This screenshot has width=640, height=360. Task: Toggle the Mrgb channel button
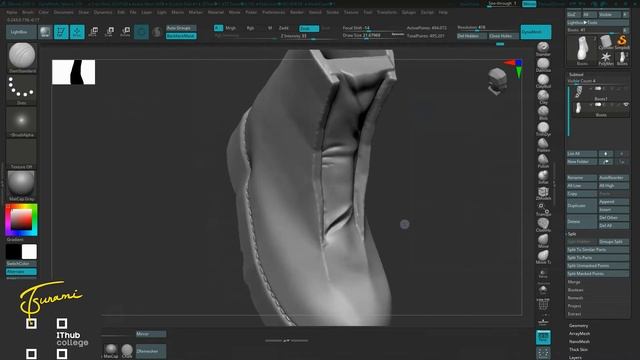click(231, 28)
